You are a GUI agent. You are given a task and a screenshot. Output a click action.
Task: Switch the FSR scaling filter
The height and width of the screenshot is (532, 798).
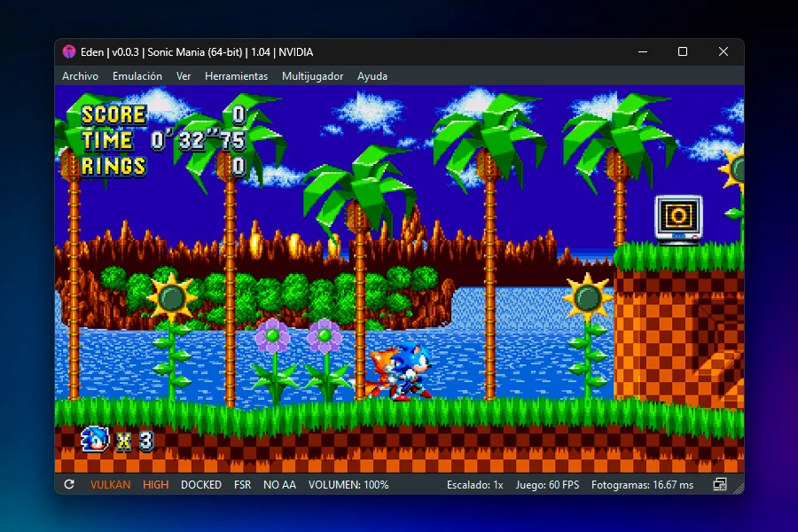coord(242,485)
